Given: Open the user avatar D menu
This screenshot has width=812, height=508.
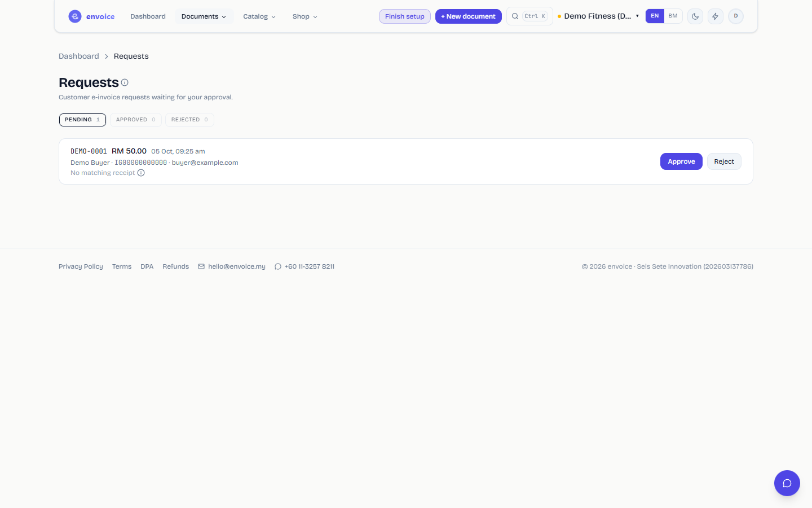Looking at the screenshot, I should [x=736, y=16].
